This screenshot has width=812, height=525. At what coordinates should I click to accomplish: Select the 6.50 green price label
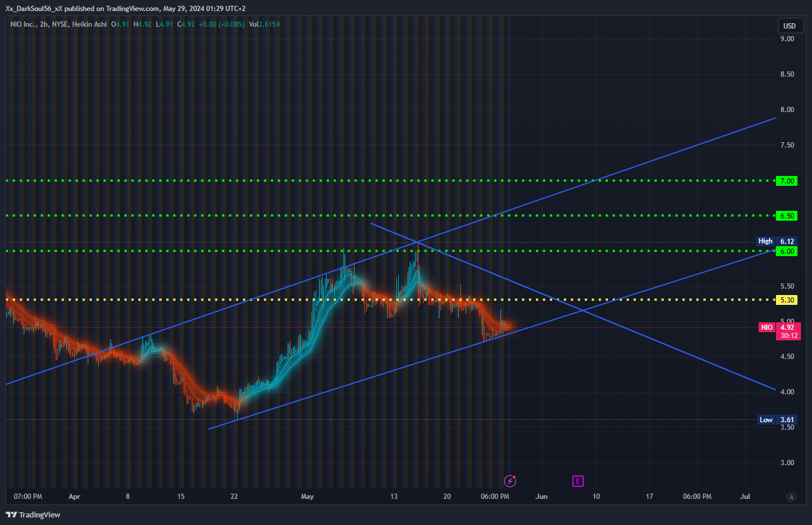(786, 216)
